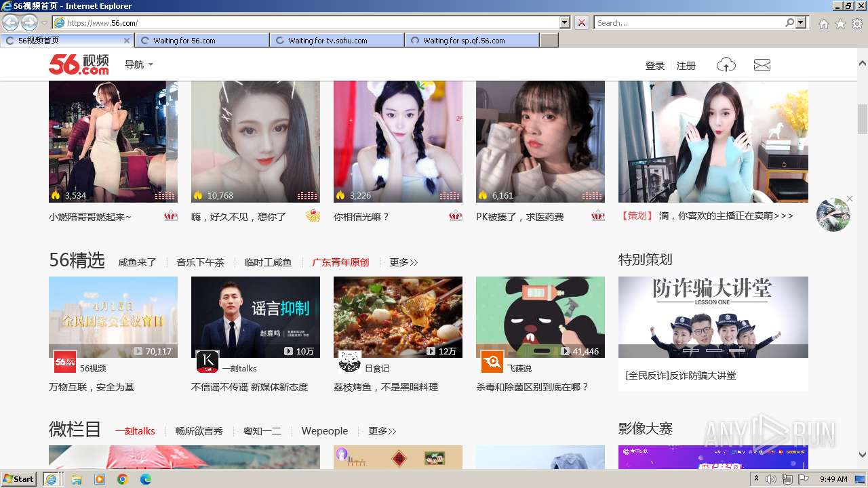Select the 音乐下午茶 category
The image size is (868, 488).
(x=200, y=262)
